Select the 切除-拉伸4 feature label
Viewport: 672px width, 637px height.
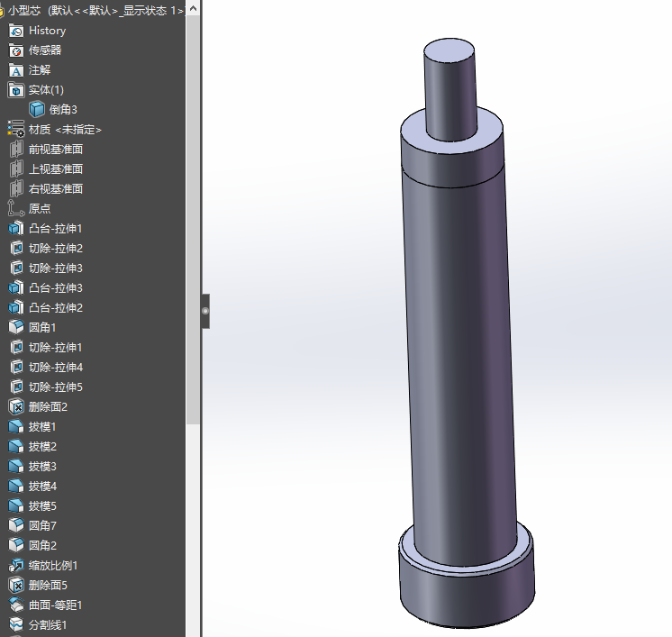56,368
